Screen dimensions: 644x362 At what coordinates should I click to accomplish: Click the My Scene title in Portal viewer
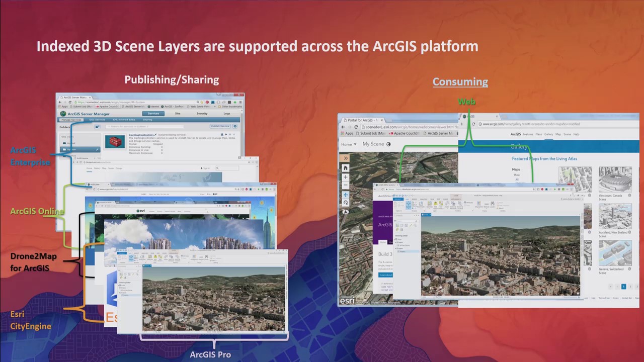tap(373, 144)
